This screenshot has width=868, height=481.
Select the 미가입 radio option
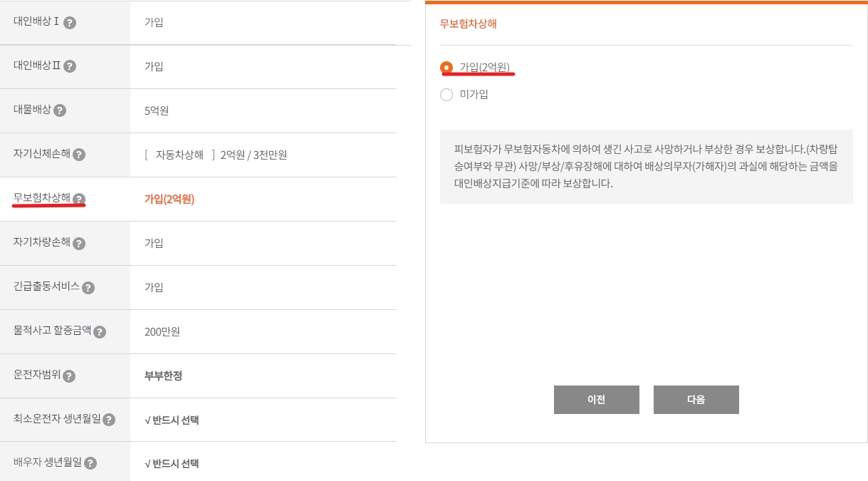(446, 94)
